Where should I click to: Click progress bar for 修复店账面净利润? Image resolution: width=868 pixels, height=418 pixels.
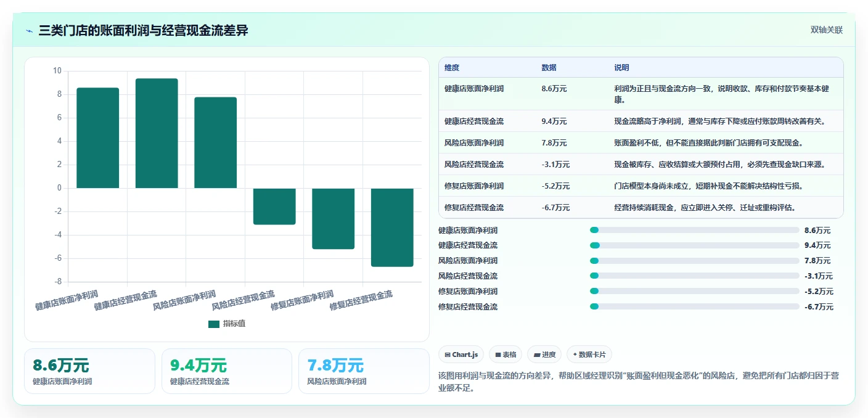tap(695, 291)
